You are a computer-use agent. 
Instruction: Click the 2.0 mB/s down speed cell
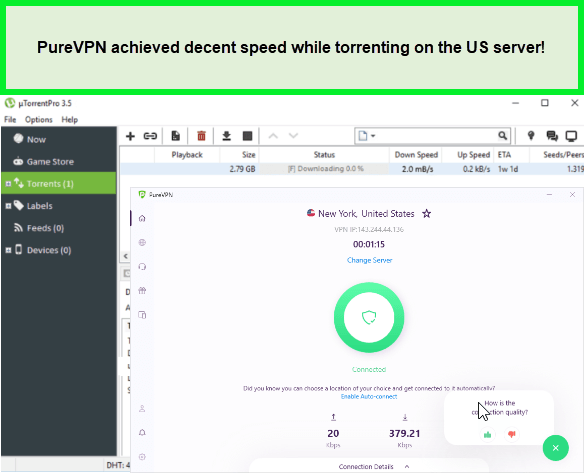pos(418,169)
